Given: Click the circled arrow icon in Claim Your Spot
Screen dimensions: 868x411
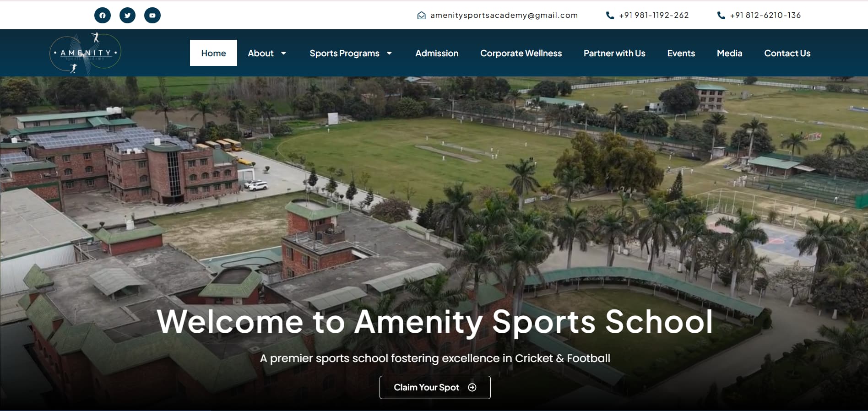Looking at the screenshot, I should point(472,387).
